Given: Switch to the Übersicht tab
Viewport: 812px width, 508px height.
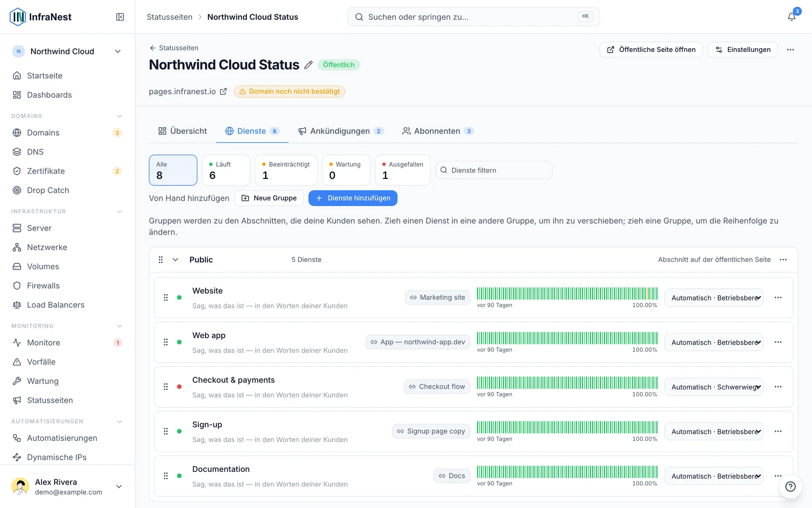Looking at the screenshot, I should tap(182, 131).
